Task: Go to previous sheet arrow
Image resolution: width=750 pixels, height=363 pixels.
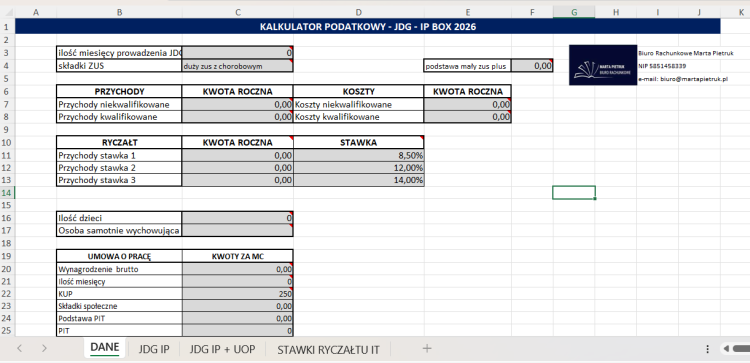Action: (x=20, y=349)
